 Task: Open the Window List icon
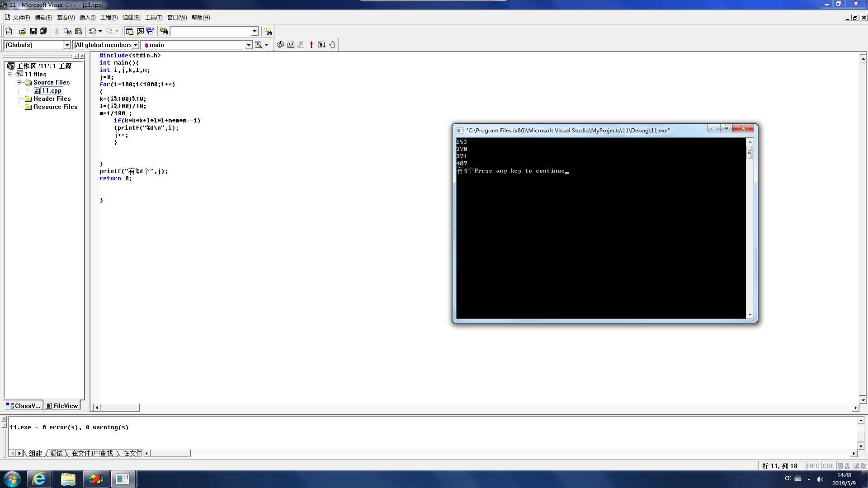coord(150,31)
